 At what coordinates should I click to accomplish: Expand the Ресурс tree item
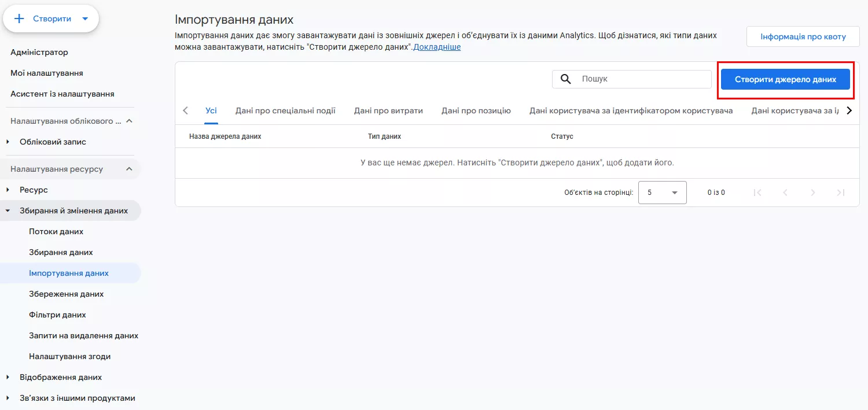coord(8,190)
